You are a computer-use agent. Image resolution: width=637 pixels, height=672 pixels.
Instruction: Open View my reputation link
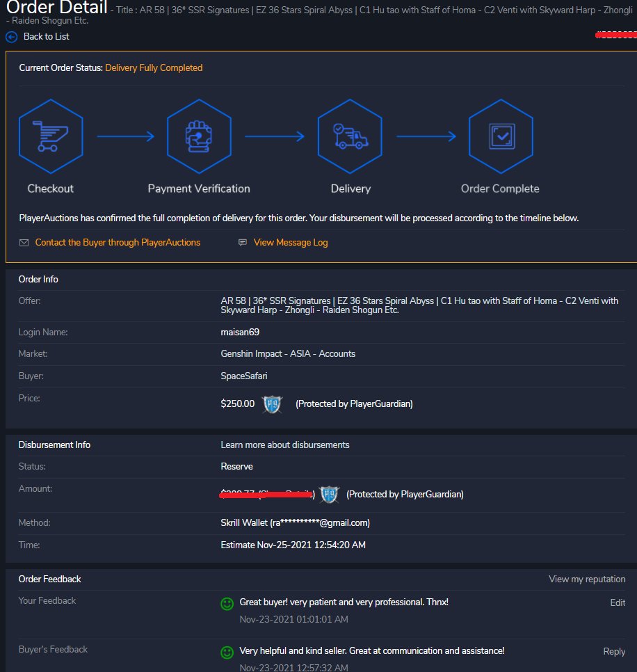(x=587, y=579)
